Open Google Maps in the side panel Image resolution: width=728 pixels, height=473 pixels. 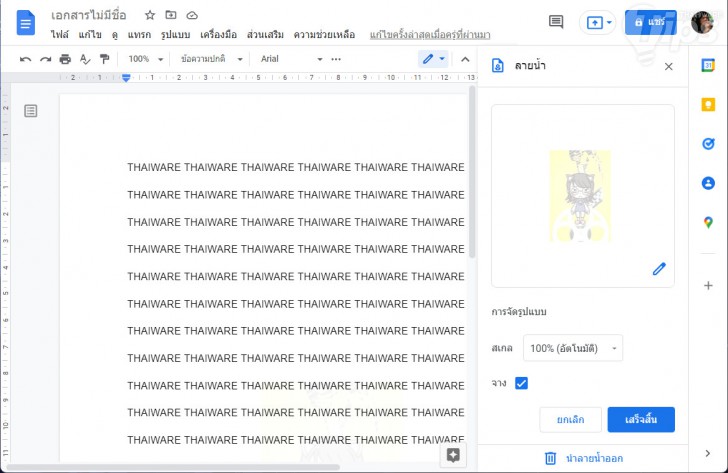pyautogui.click(x=708, y=222)
